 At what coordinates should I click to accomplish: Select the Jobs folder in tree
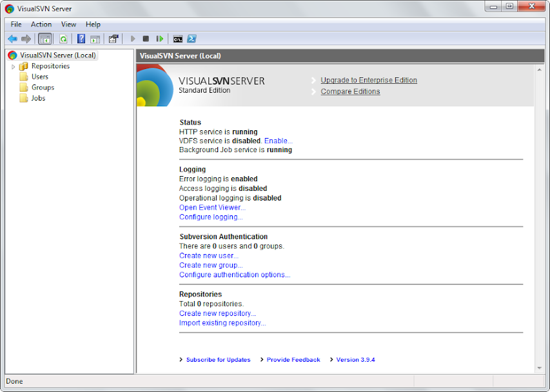[38, 98]
